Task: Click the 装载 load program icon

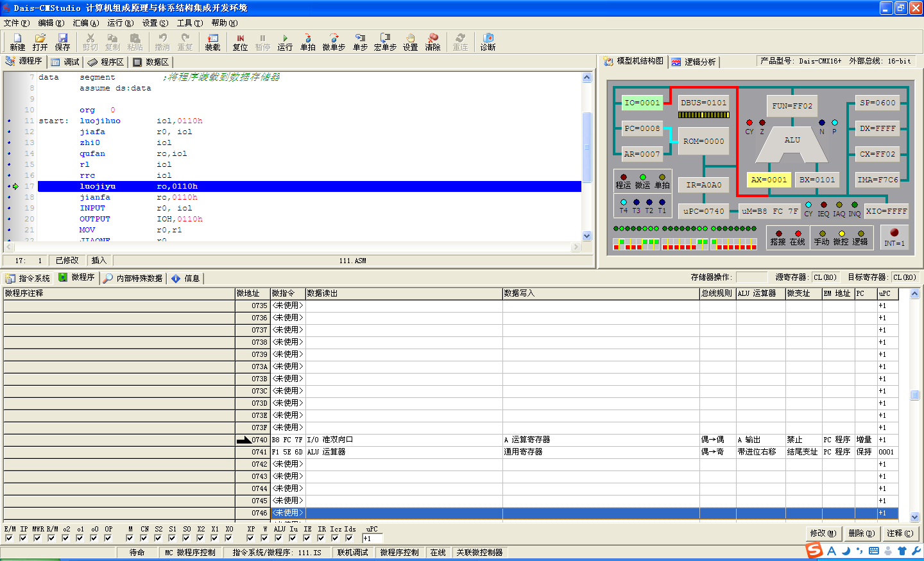Action: (x=212, y=42)
